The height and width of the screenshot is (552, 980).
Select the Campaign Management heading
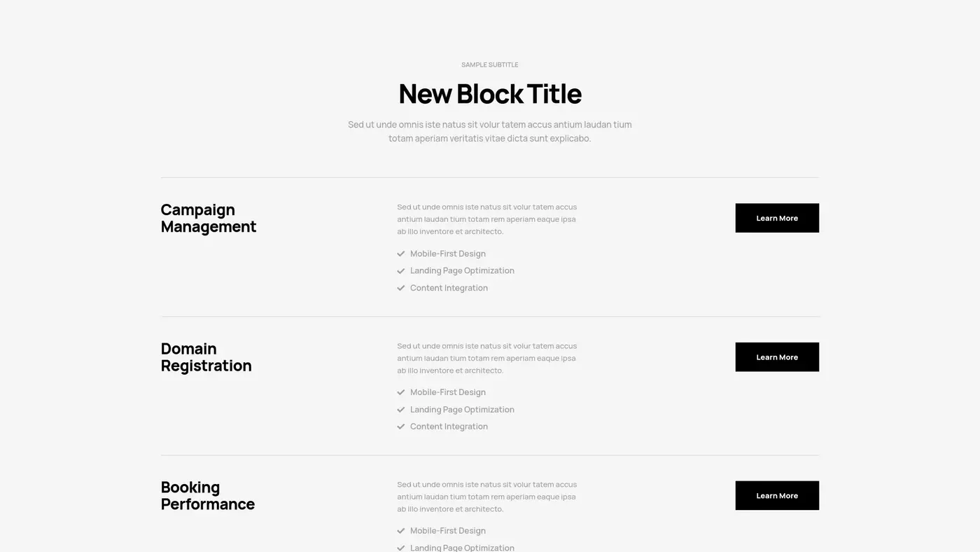click(209, 218)
